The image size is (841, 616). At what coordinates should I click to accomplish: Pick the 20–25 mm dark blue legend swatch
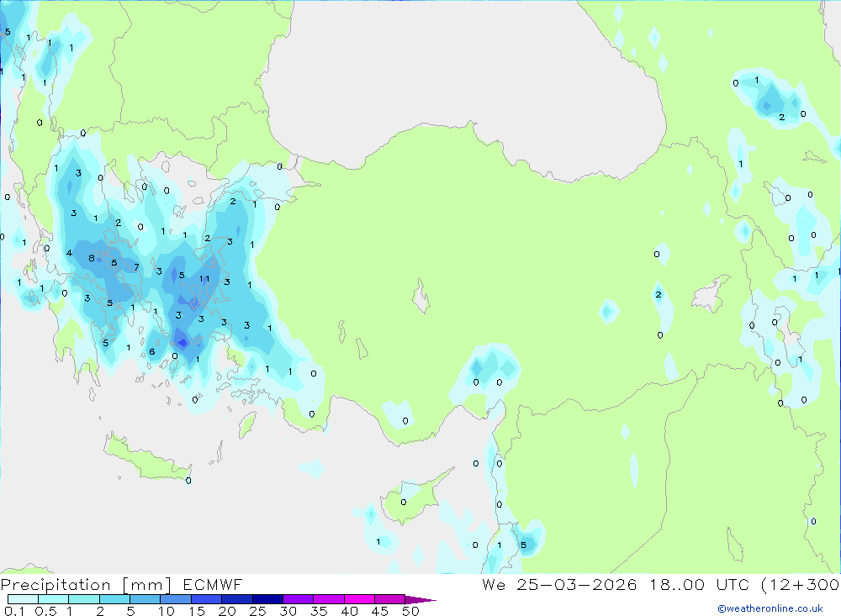(x=236, y=599)
